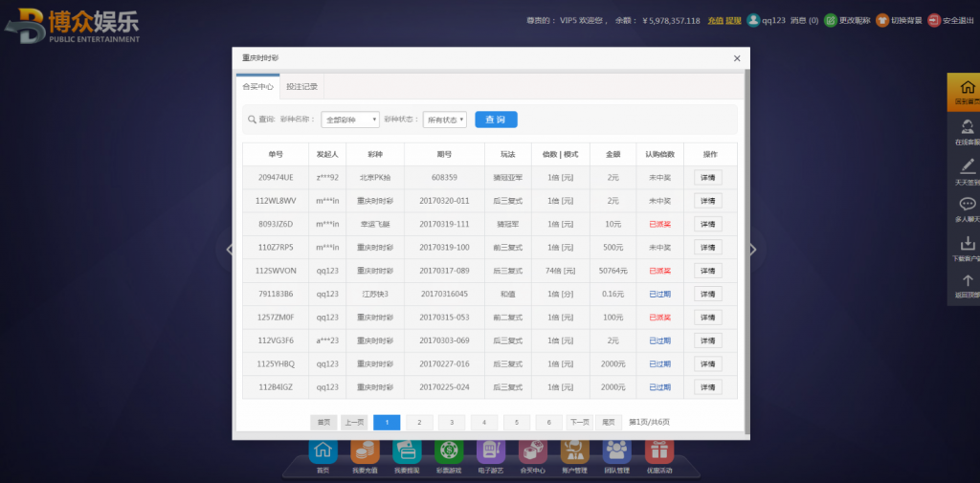Expand the 全部彩种 lottery type dropdown
The image size is (980, 483).
[349, 120]
